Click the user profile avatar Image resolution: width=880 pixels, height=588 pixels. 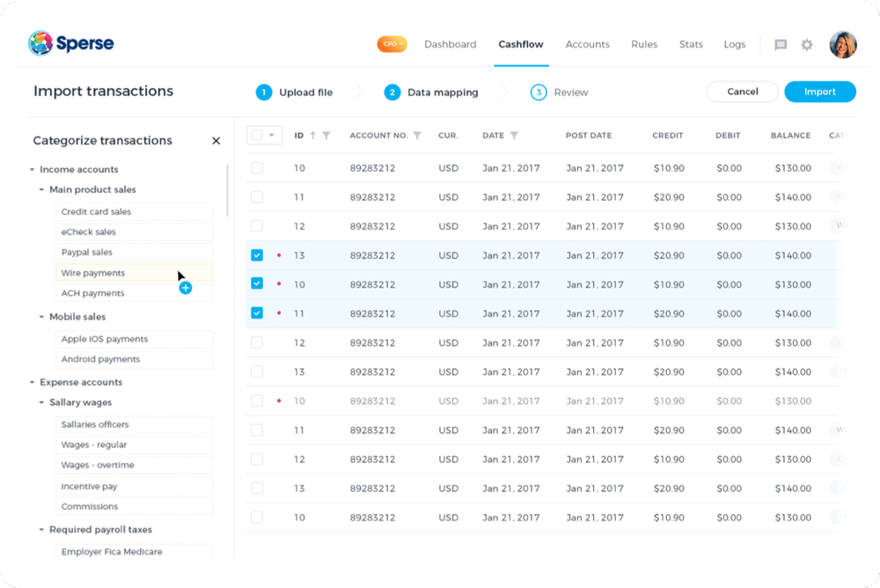[842, 45]
